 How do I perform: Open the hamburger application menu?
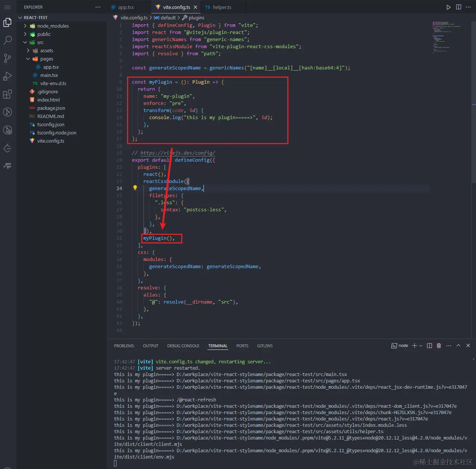pos(7,7)
